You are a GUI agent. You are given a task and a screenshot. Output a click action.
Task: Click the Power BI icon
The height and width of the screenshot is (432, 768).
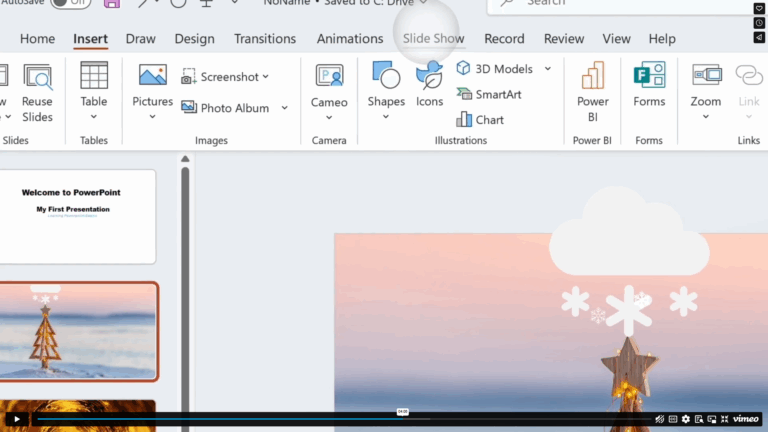[593, 75]
